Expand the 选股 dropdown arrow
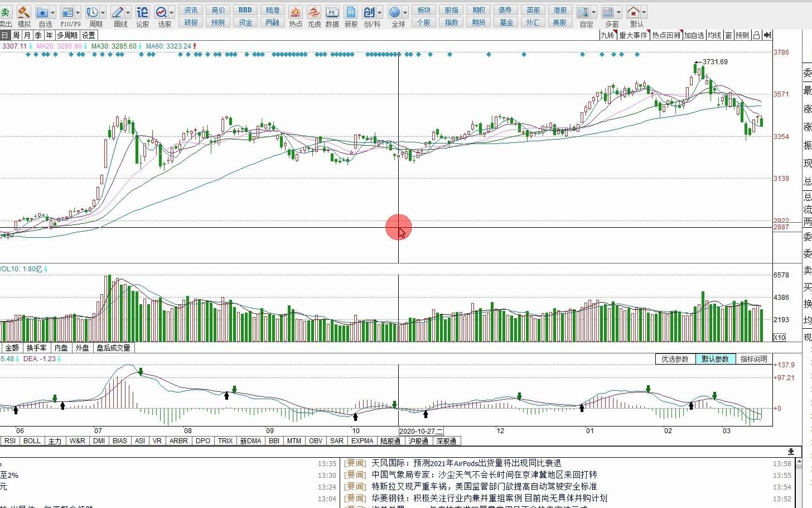The height and width of the screenshot is (508, 812). tap(172, 12)
